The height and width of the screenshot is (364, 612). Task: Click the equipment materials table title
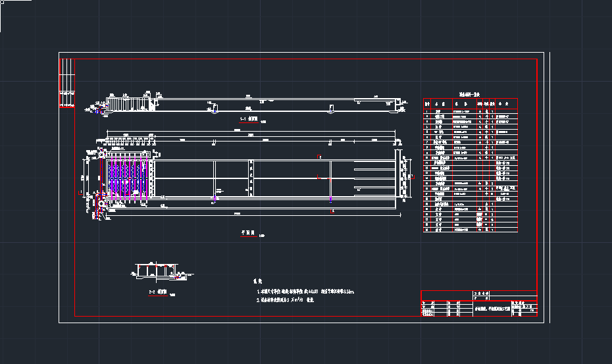[470, 95]
